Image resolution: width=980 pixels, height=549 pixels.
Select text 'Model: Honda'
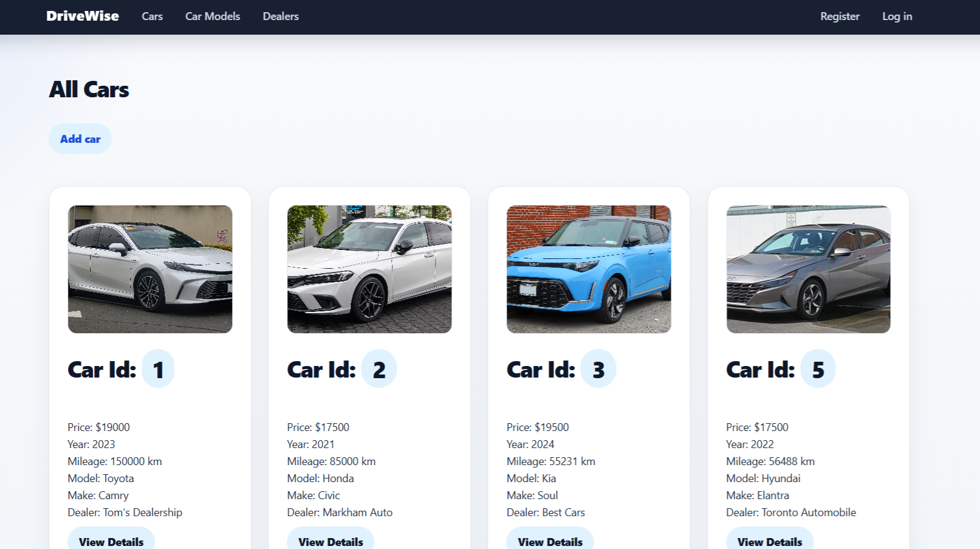pyautogui.click(x=320, y=478)
